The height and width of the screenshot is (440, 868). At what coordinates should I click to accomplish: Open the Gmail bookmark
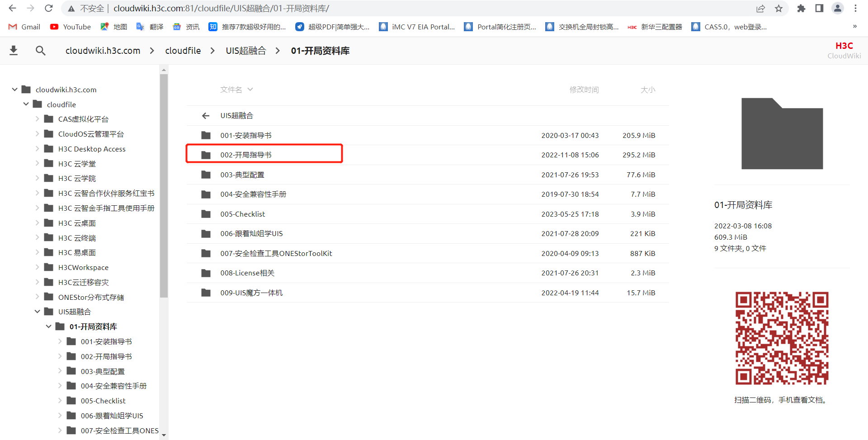tap(24, 27)
